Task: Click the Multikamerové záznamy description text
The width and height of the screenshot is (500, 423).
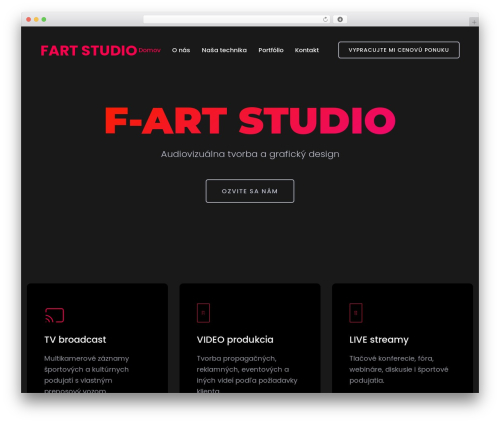Action: [x=87, y=375]
